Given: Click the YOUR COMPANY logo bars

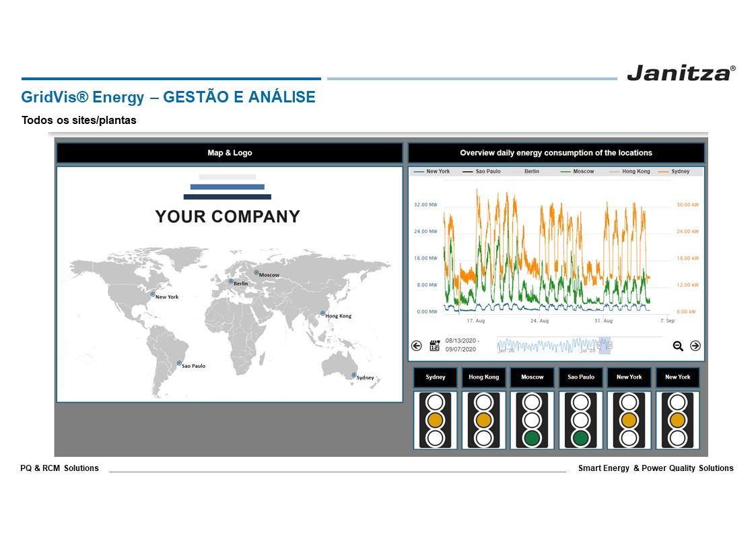Looking at the screenshot, I should pos(227,187).
